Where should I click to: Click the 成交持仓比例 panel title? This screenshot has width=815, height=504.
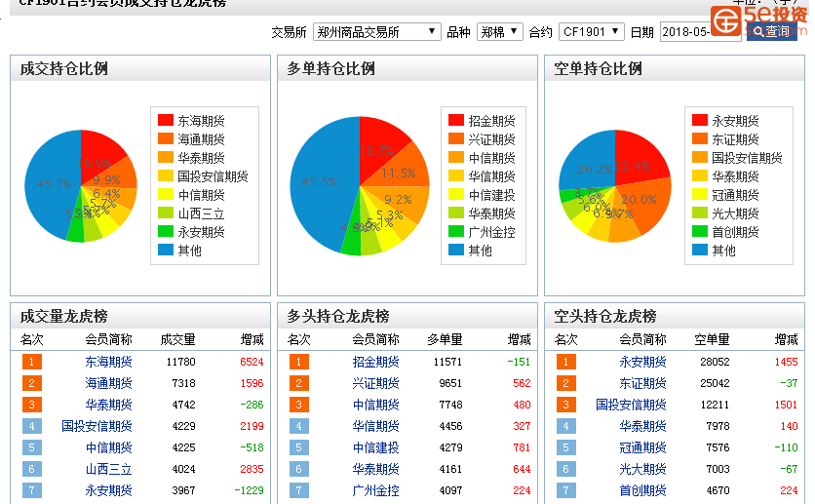(x=64, y=68)
